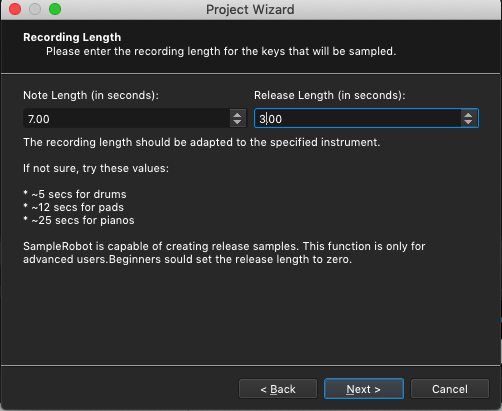Go to the next wizard step
The image size is (502, 411).
[x=364, y=389]
